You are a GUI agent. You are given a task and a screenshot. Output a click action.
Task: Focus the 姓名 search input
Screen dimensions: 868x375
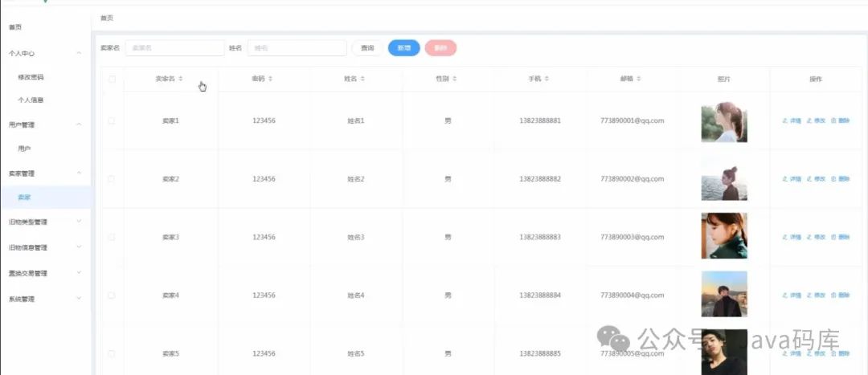(297, 48)
